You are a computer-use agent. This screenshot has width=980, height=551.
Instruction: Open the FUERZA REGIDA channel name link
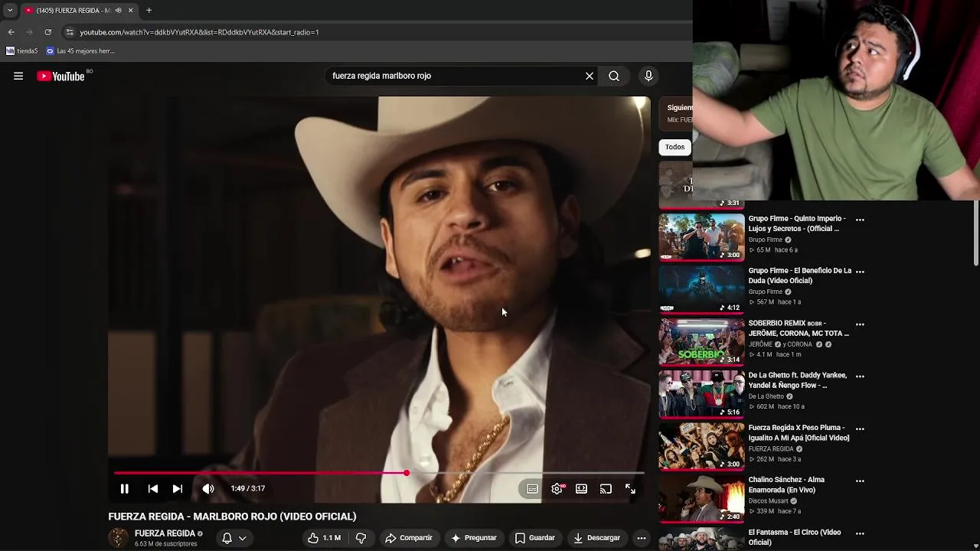pos(165,533)
